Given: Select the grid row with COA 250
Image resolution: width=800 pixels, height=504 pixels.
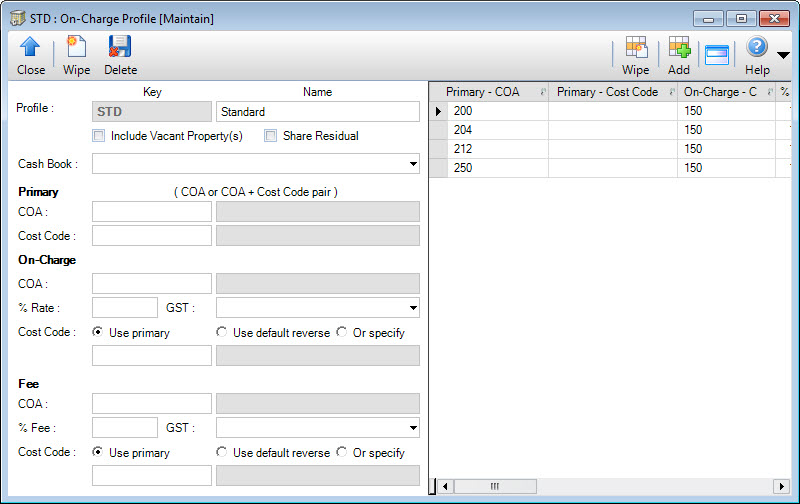Looking at the screenshot, I should click(x=610, y=168).
